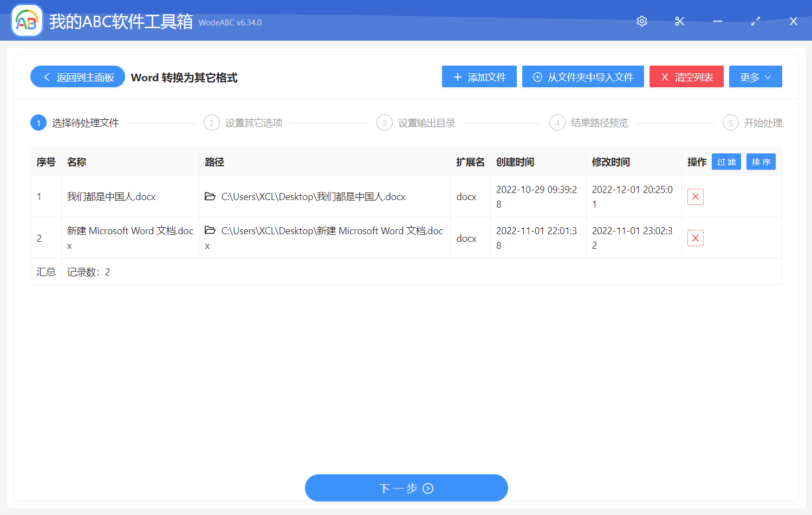Return with 返回到主面板 button
Viewport: 812px width, 515px height.
coord(77,77)
